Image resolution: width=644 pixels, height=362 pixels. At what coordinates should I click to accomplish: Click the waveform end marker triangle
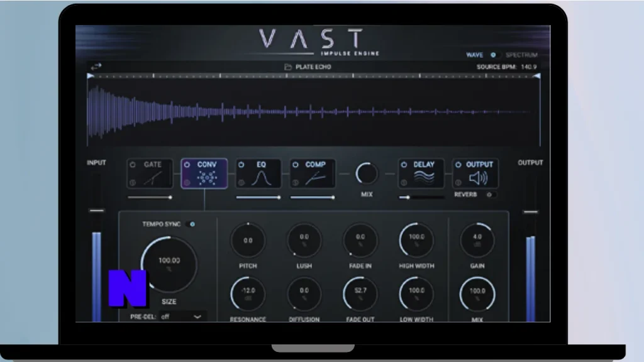click(537, 76)
